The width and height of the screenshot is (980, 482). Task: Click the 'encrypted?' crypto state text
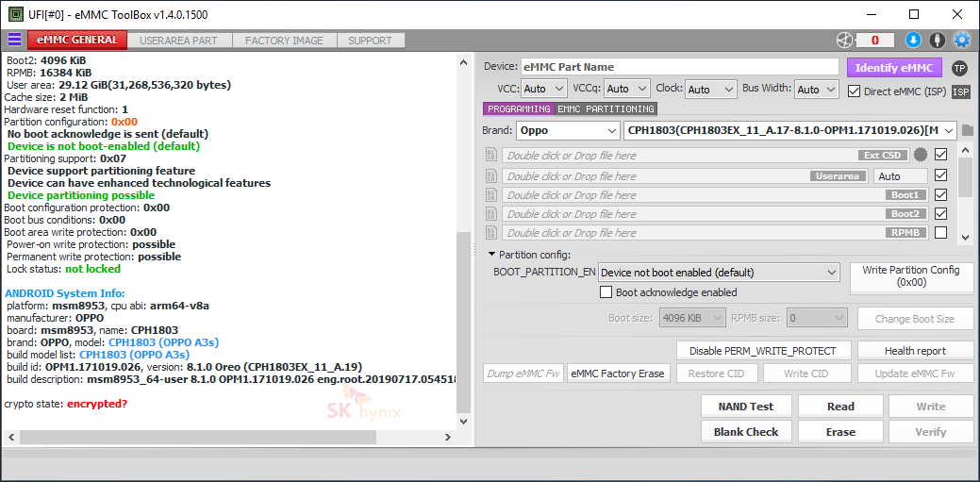[97, 404]
